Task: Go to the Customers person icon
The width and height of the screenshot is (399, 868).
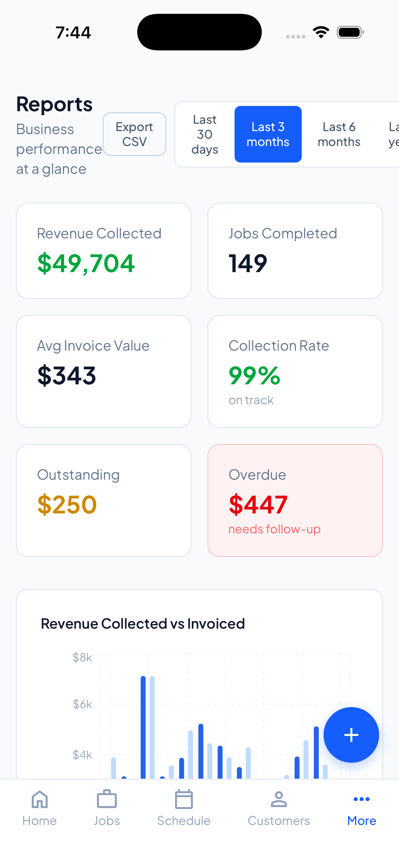Action: coord(279,799)
